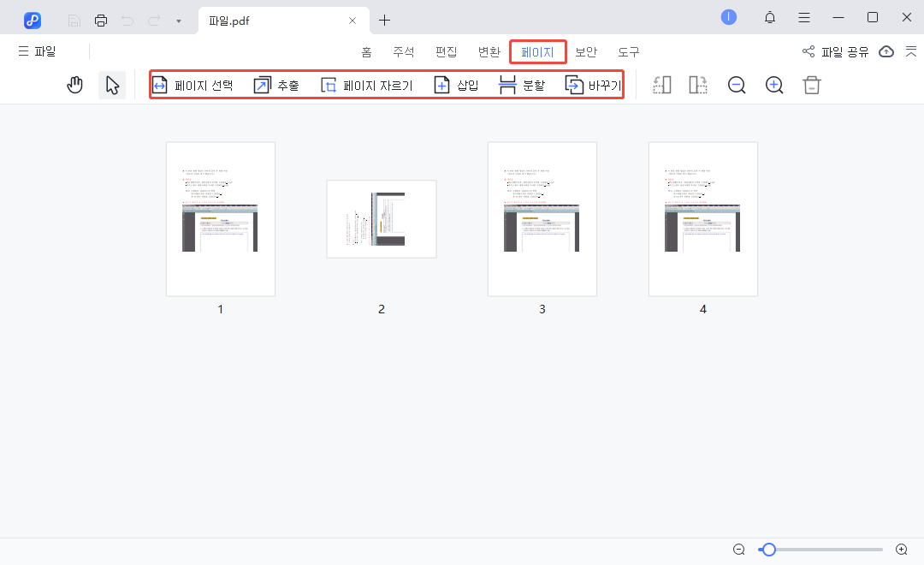Image resolution: width=924 pixels, height=565 pixels.
Task: Switch to the 보안 tab
Action: (586, 52)
